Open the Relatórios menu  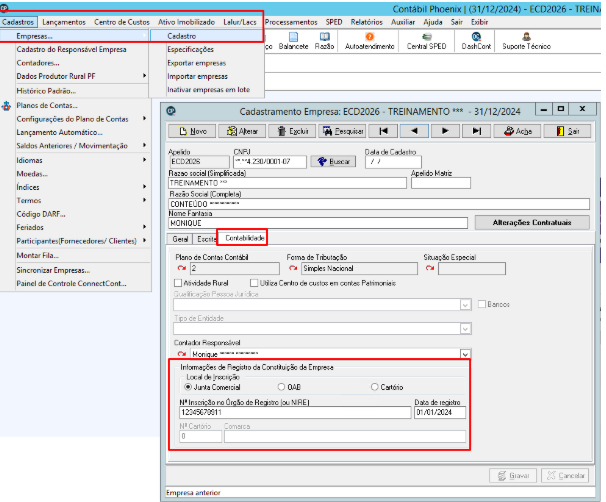[366, 22]
